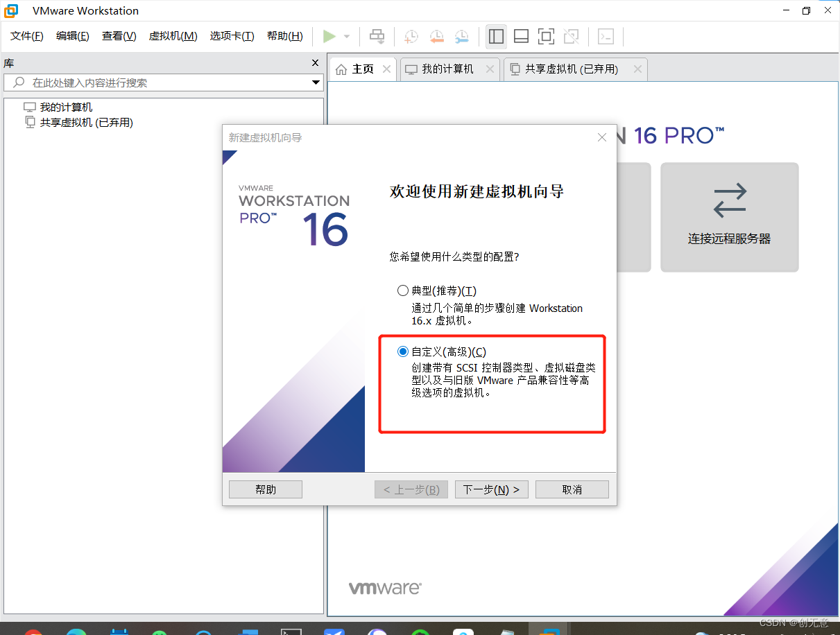The height and width of the screenshot is (635, 840).
Task: Select the 典型(推荐) radio option
Action: pyautogui.click(x=402, y=290)
